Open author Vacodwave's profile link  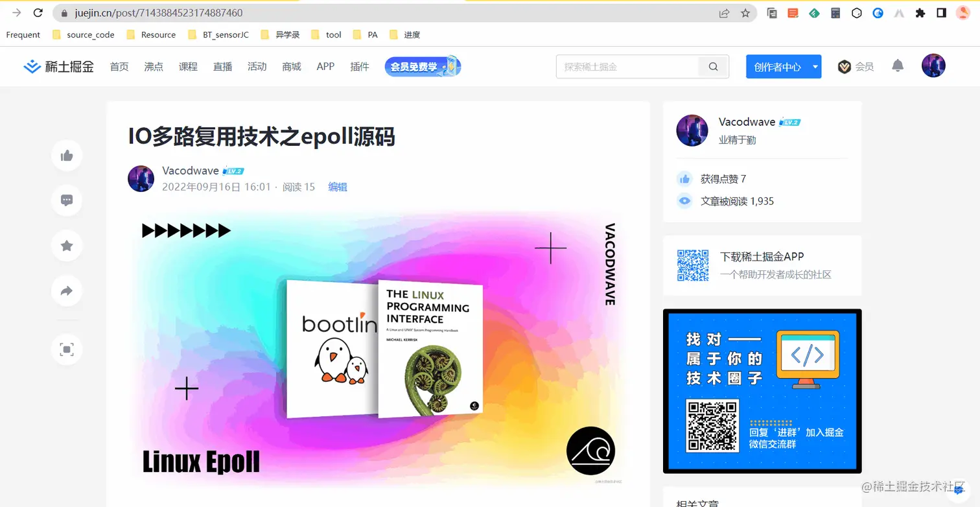click(190, 171)
